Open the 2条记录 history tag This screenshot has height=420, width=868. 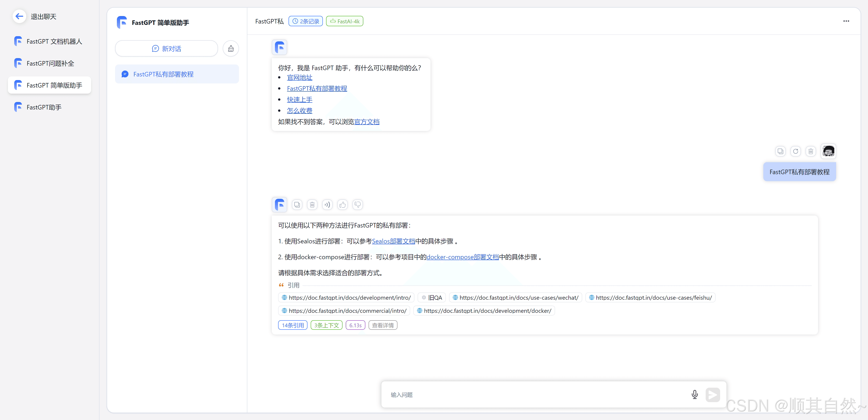306,21
